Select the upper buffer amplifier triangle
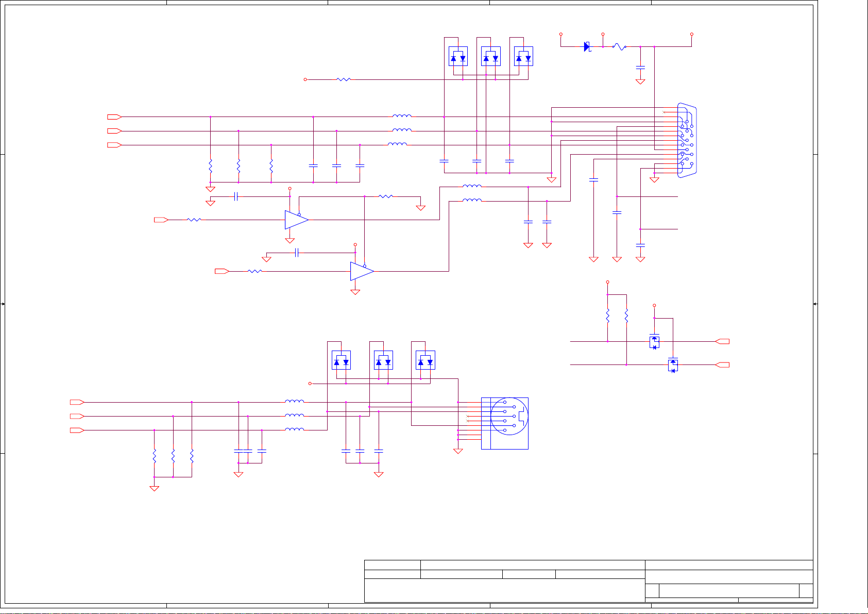The width and height of the screenshot is (868, 614). click(297, 220)
